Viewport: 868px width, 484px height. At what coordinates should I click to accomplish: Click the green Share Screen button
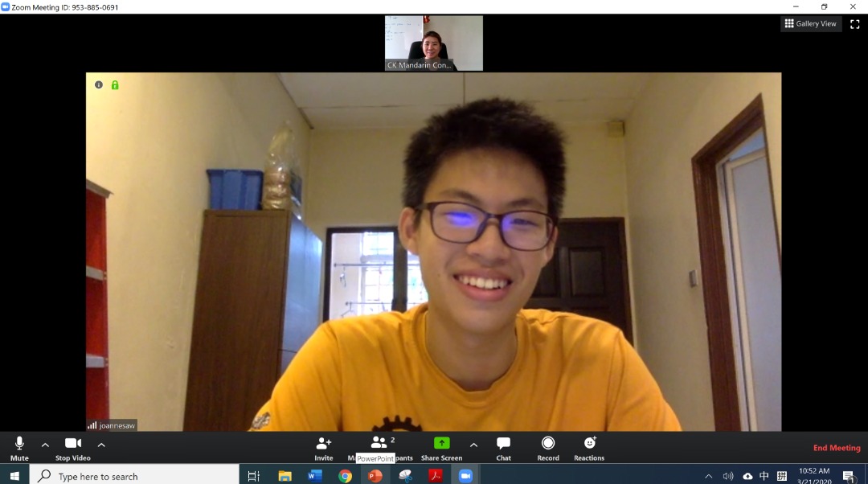tap(441, 448)
